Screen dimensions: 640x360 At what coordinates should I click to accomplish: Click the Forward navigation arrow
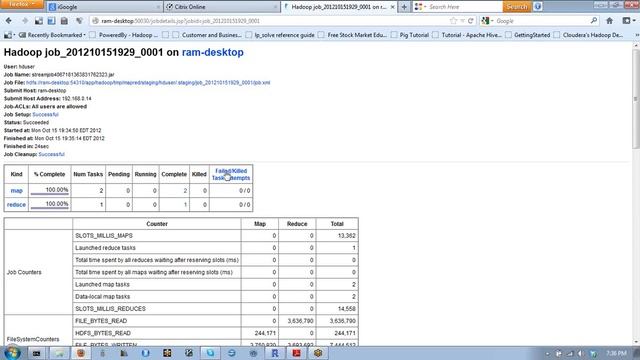[24, 21]
